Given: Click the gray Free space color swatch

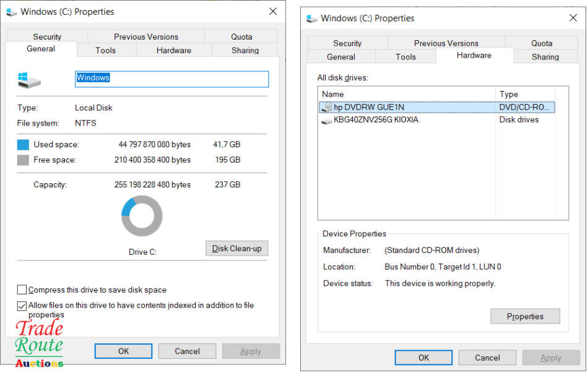Looking at the screenshot, I should click(23, 160).
